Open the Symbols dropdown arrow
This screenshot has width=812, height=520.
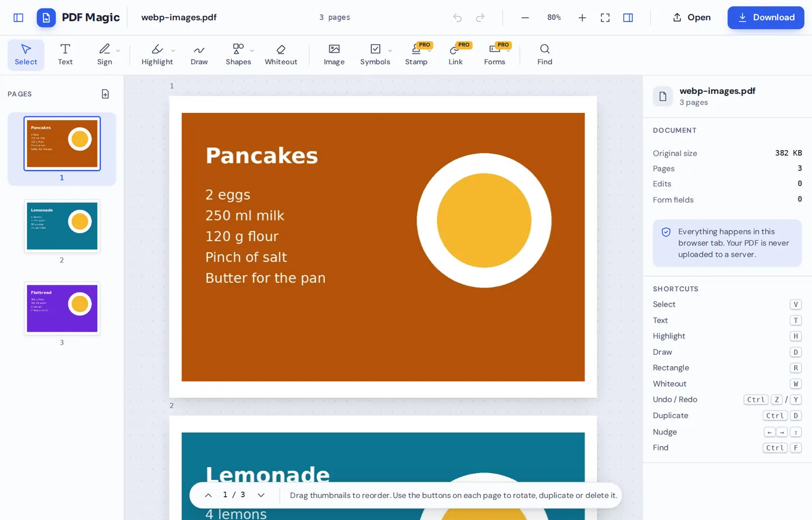(x=390, y=50)
